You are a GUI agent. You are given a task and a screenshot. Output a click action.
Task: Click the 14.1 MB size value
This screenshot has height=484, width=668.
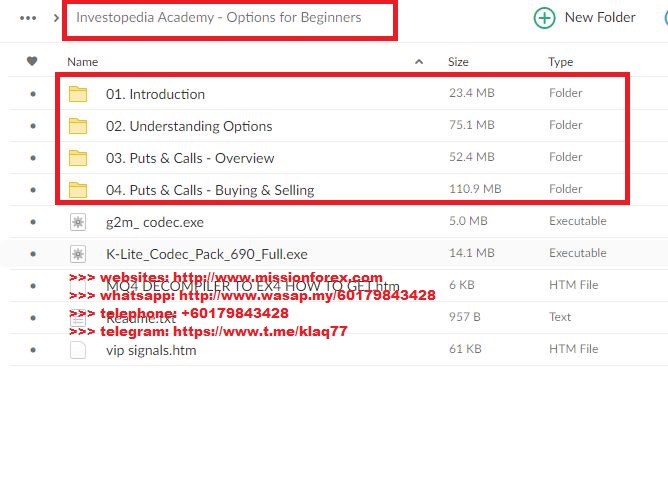click(x=472, y=253)
